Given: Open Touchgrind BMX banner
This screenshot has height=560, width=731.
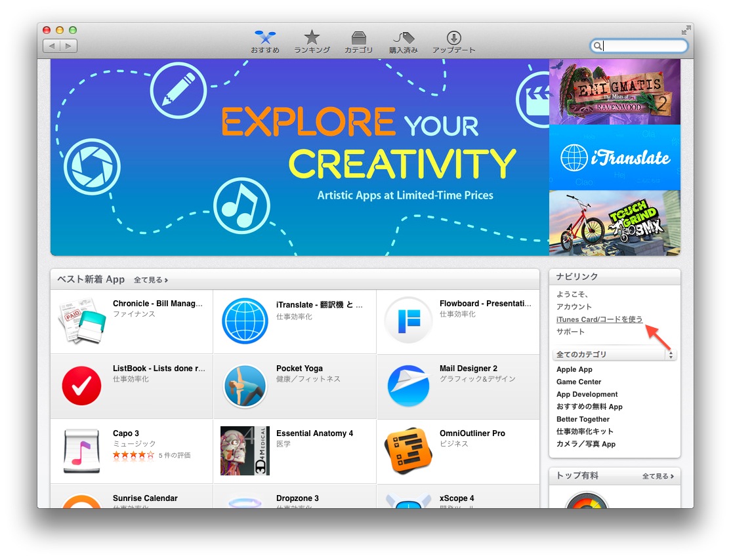Looking at the screenshot, I should pyautogui.click(x=614, y=223).
